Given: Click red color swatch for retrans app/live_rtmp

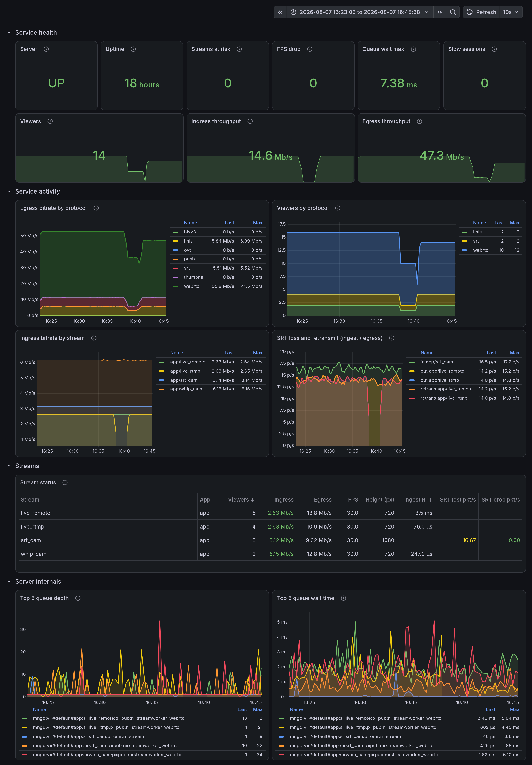Looking at the screenshot, I should click(x=412, y=398).
